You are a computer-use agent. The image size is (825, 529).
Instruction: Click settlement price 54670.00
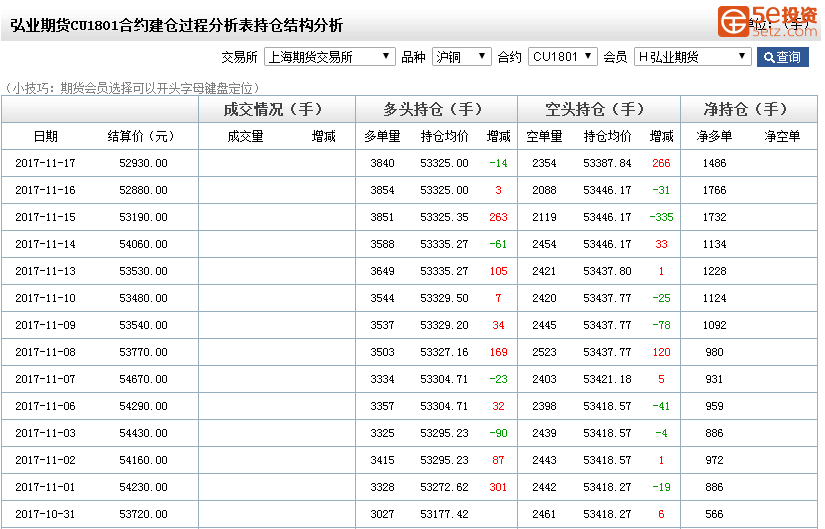pyautogui.click(x=143, y=379)
